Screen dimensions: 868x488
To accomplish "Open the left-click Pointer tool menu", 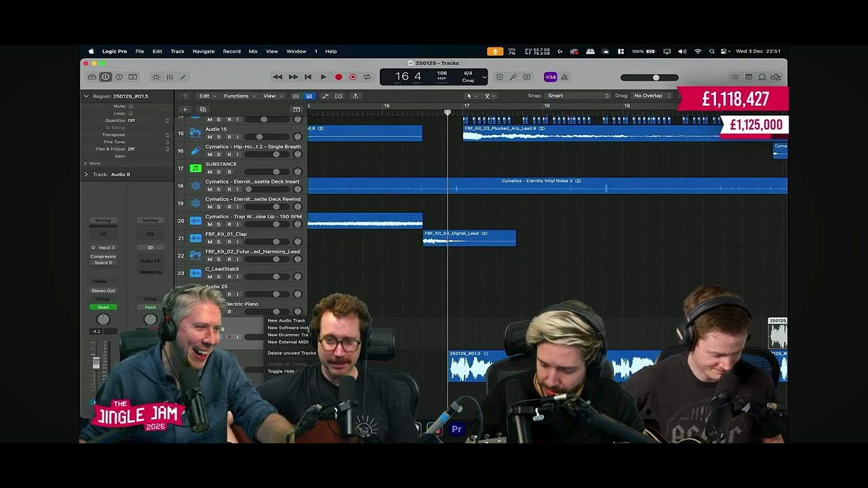I will click(x=471, y=96).
